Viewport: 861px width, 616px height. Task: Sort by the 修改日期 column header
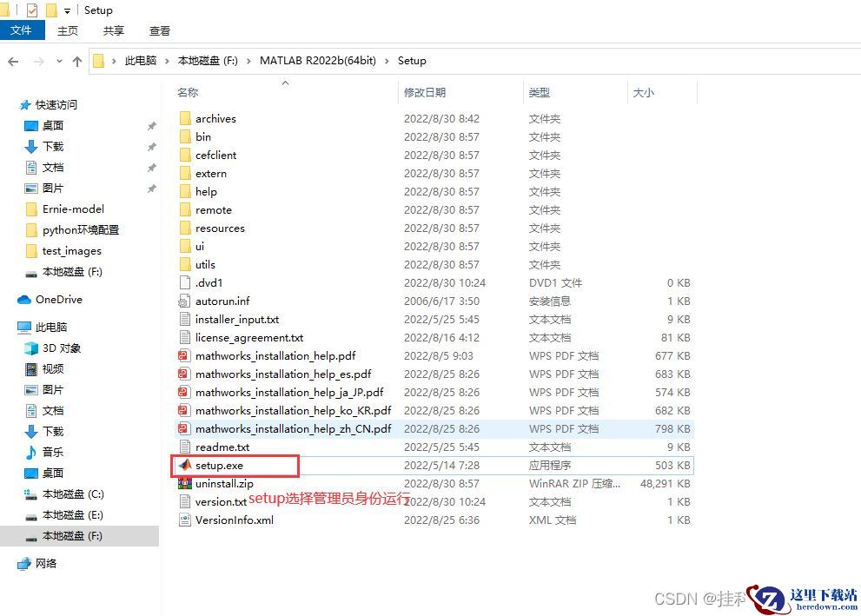click(x=425, y=92)
